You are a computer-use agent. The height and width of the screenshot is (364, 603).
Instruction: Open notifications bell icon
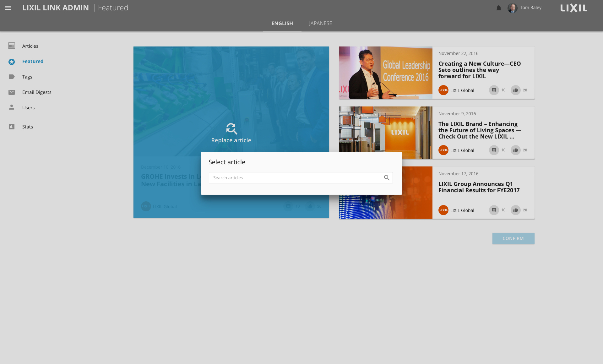(x=499, y=8)
